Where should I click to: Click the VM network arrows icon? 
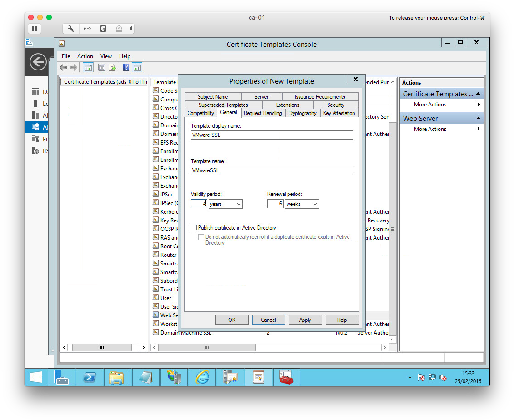pyautogui.click(x=87, y=29)
